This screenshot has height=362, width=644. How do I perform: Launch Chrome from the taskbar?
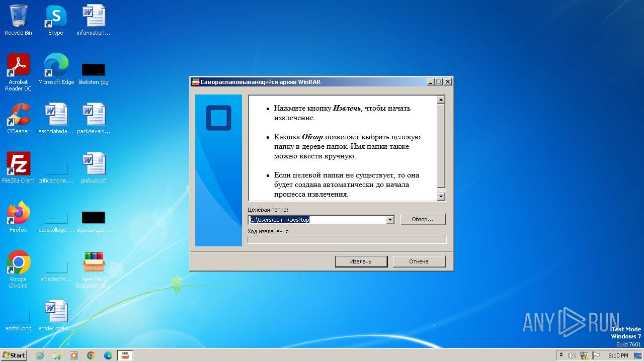pos(91,355)
